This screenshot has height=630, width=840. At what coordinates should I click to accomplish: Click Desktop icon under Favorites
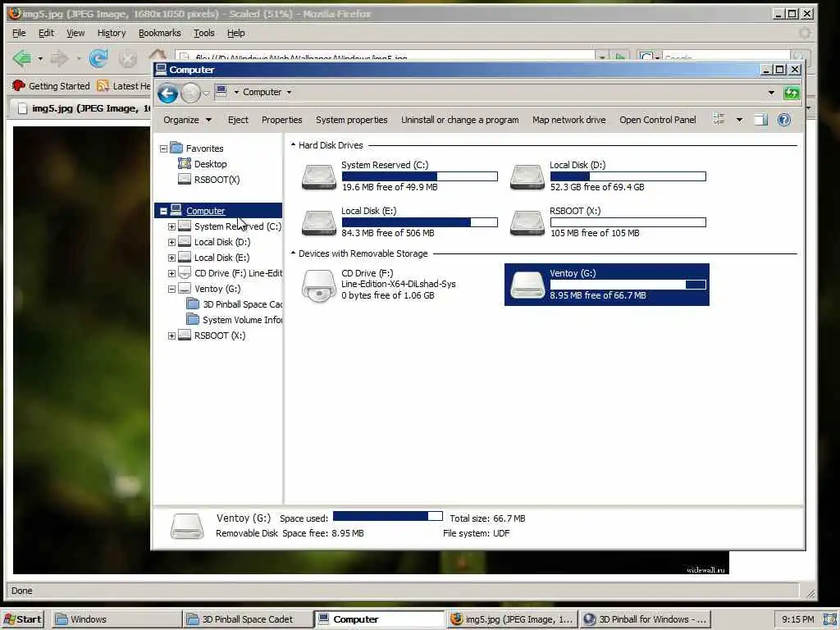point(185,164)
